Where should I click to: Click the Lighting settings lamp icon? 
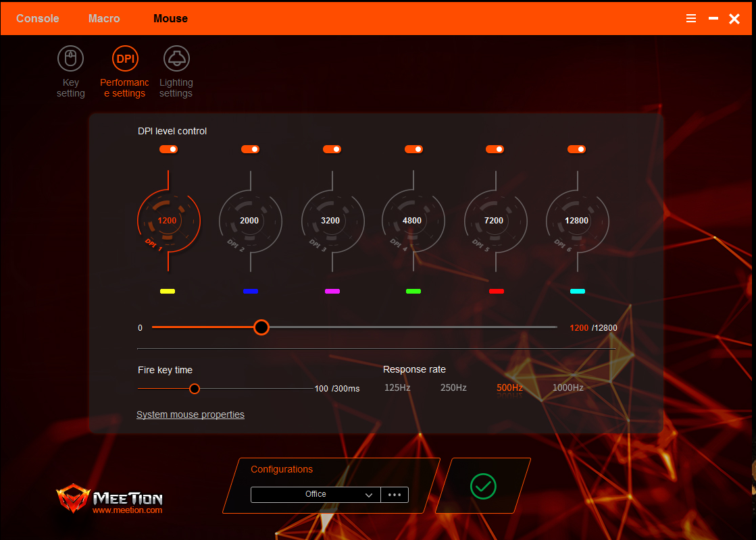click(176, 58)
